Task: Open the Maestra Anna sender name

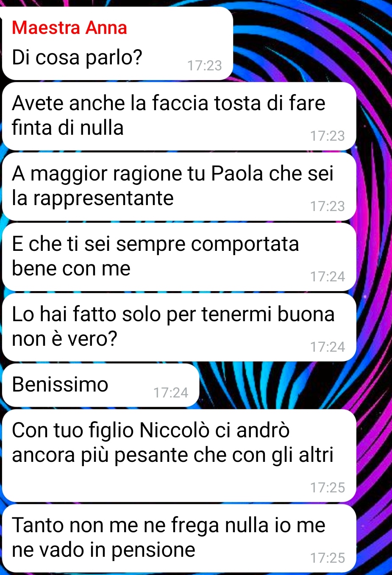Action: 70,28
